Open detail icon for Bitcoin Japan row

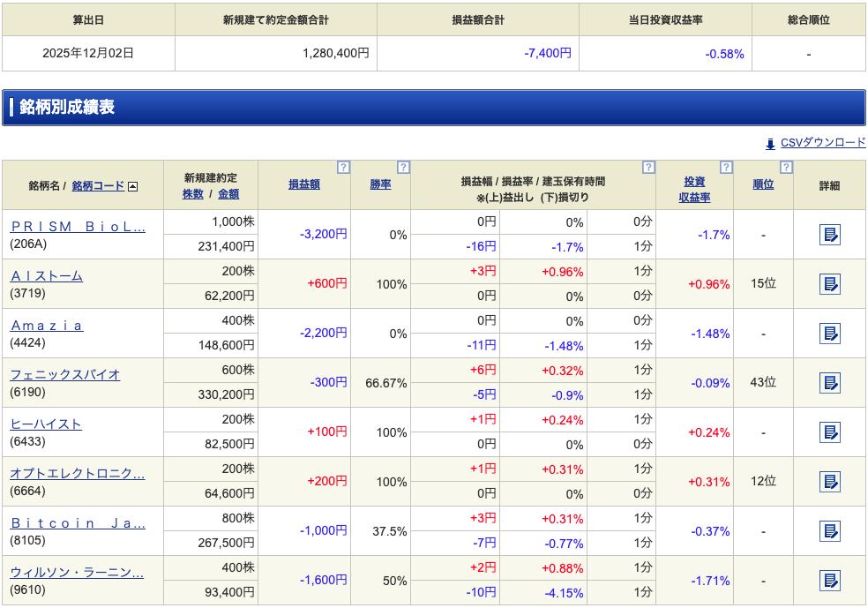pyautogui.click(x=829, y=531)
